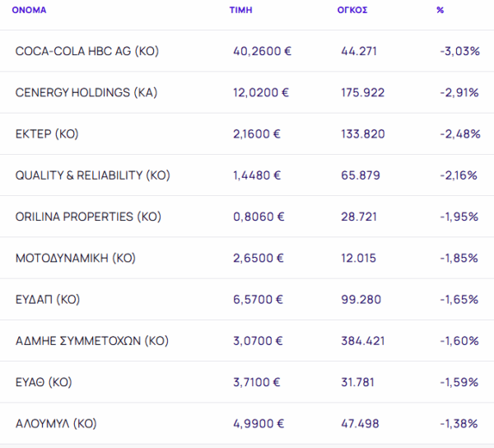Screen dimensions: 494x448
Task: Select price 12,0200 € cell
Action: 261,92
